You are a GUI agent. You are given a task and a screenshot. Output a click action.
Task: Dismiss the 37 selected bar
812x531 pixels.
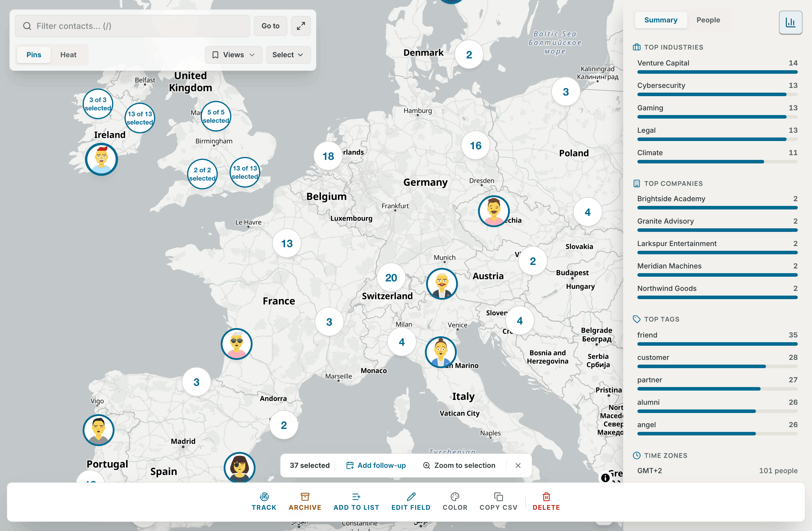click(x=518, y=465)
